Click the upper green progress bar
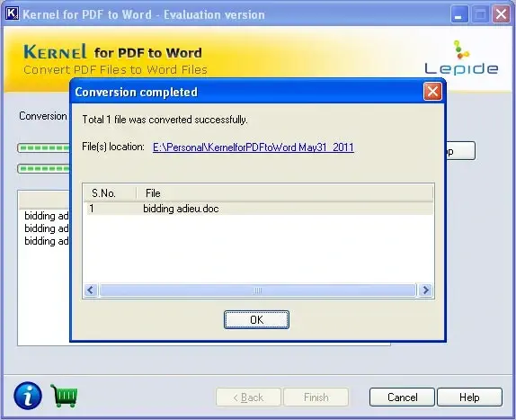Screen dimensions: 516x420 tap(44, 148)
